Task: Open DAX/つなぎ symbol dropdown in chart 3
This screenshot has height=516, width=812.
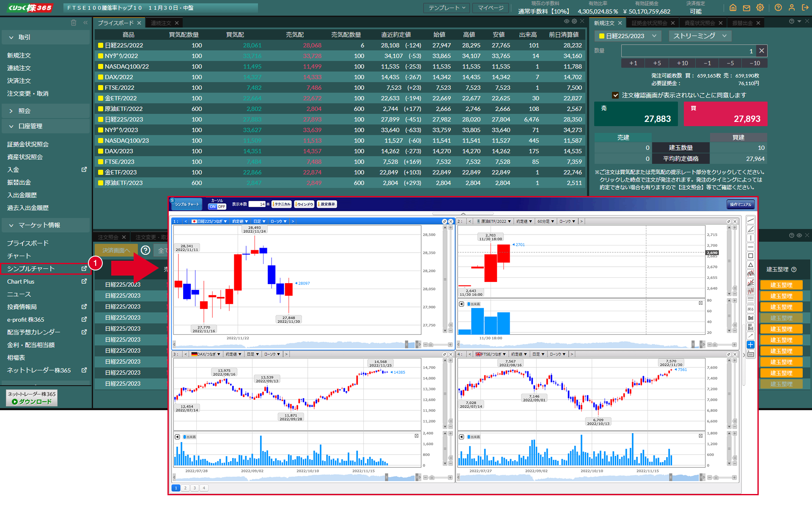Action: [206, 354]
